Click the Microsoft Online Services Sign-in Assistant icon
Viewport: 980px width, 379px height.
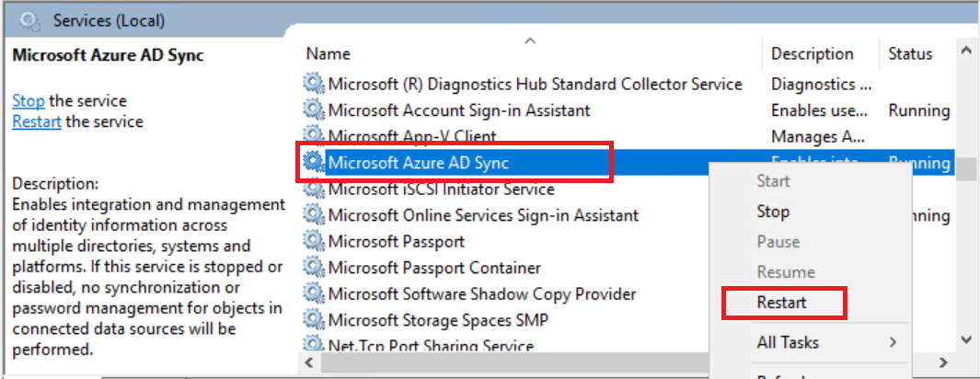coord(315,215)
